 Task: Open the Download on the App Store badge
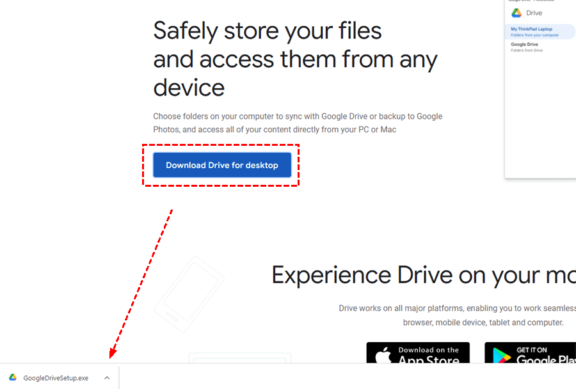point(418,353)
